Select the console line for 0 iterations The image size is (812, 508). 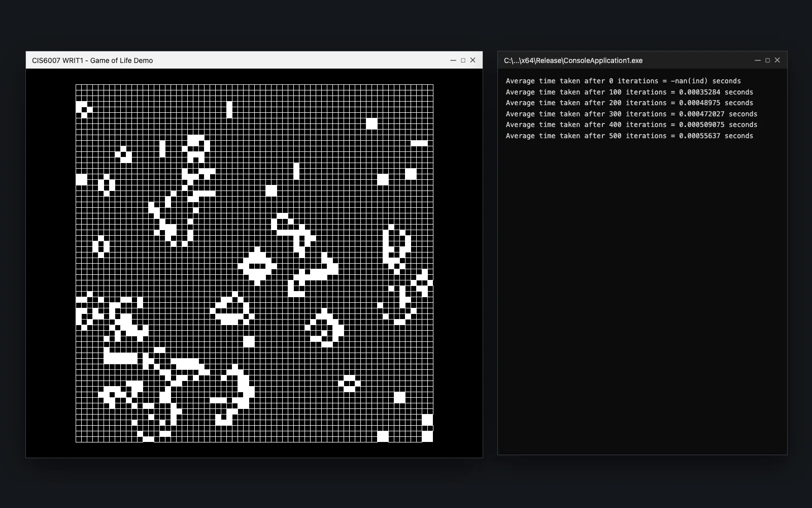pyautogui.click(x=623, y=81)
